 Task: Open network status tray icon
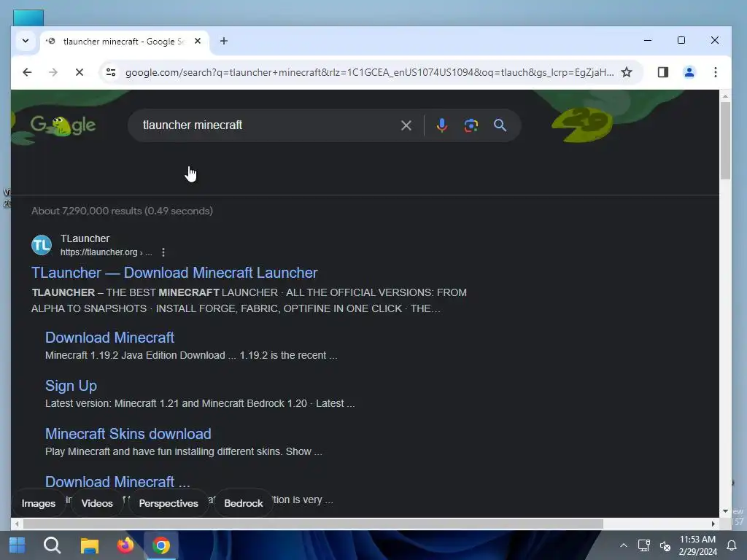pos(643,545)
